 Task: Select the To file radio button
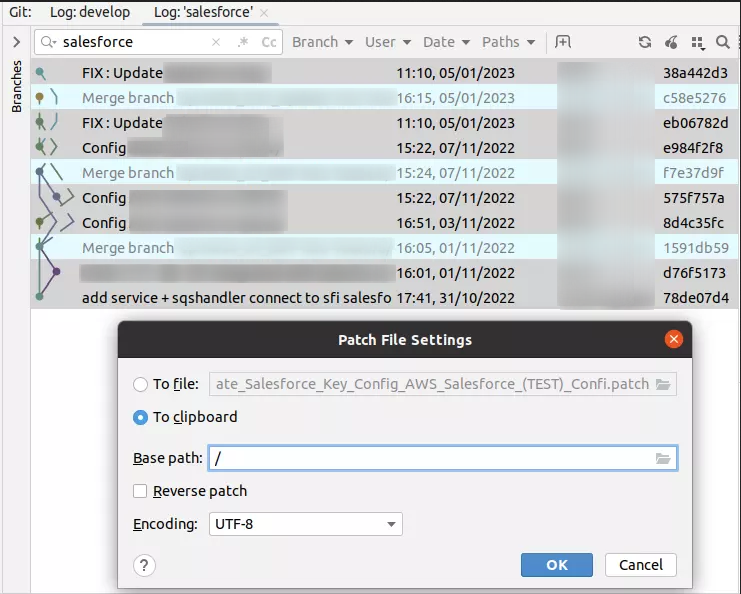140,384
